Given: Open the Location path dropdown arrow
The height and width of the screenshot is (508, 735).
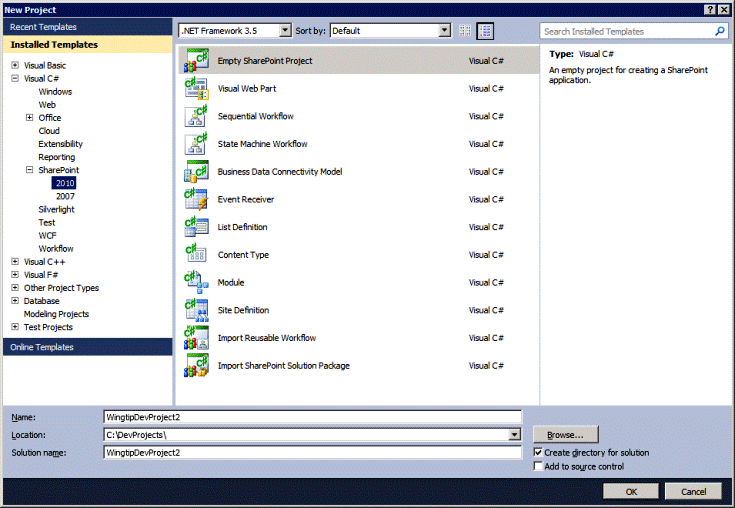Looking at the screenshot, I should click(x=514, y=434).
